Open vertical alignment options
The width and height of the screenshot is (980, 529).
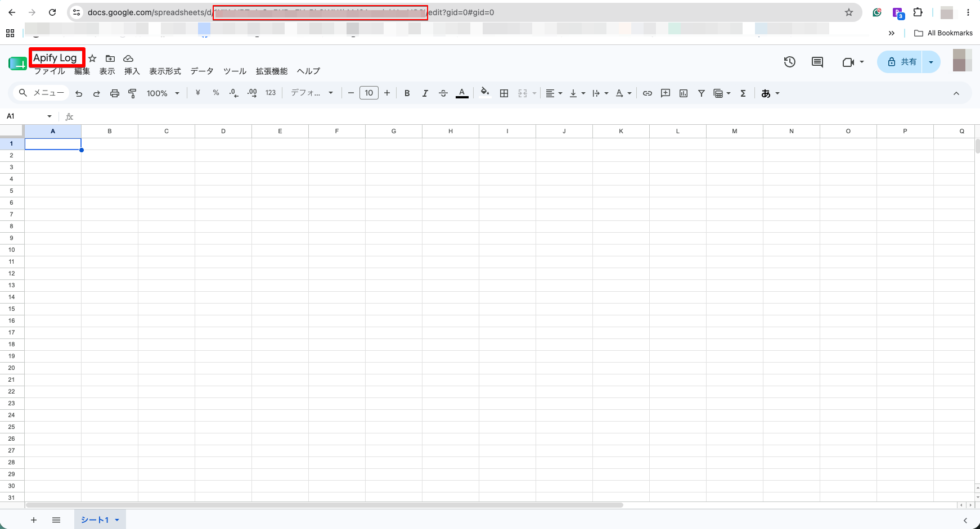577,93
